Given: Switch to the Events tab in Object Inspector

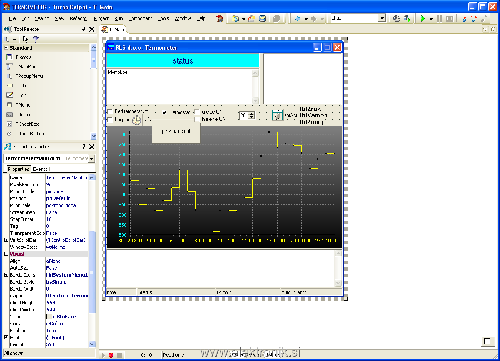Looking at the screenshot, I should [x=41, y=169].
